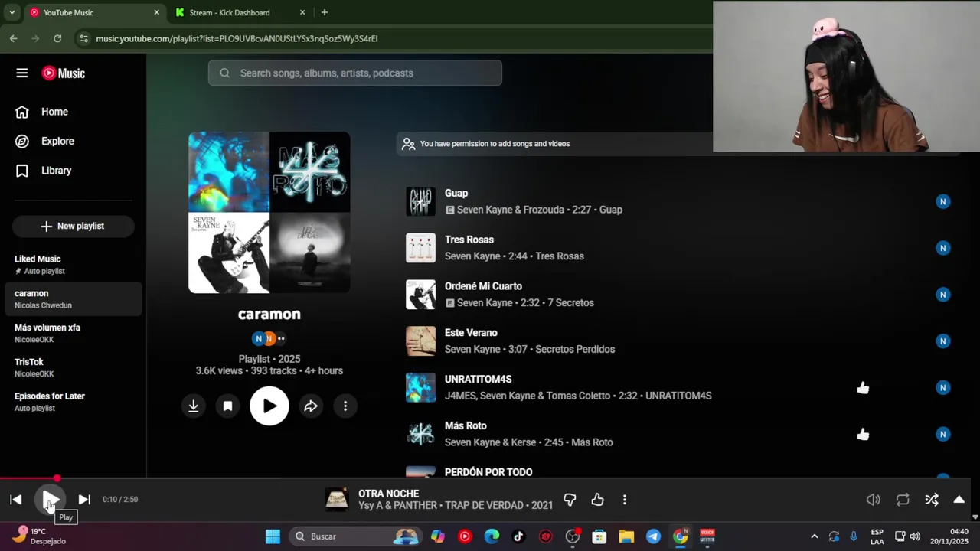Seek on the song progress bar
The image size is (980, 551).
click(485, 479)
